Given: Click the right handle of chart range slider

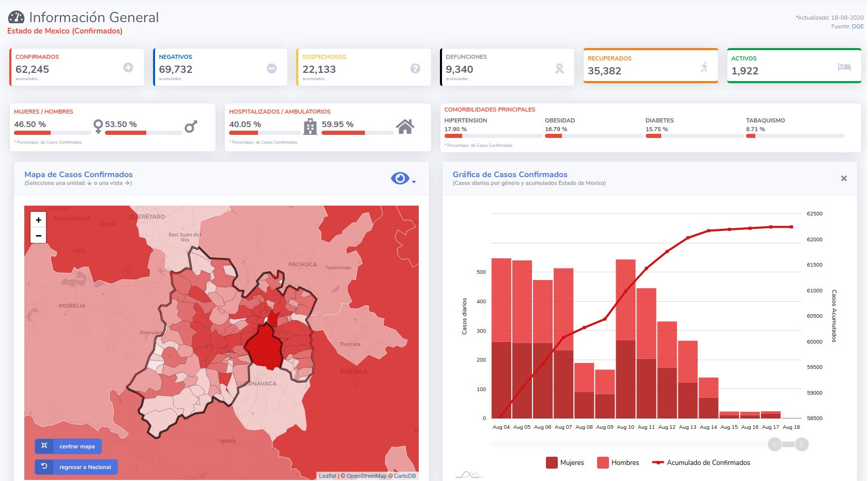Looking at the screenshot, I should point(802,444).
